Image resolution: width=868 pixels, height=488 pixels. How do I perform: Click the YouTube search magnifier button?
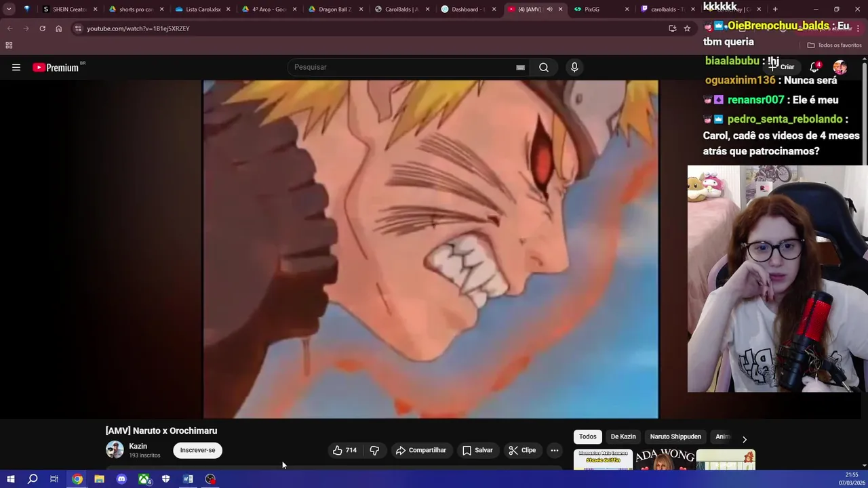click(x=544, y=67)
